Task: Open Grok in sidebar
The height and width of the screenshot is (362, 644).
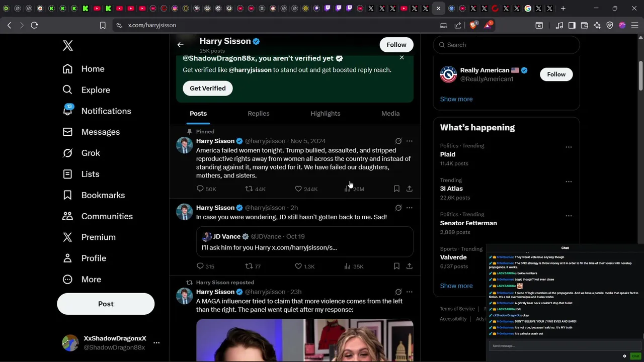Action: pos(81,153)
